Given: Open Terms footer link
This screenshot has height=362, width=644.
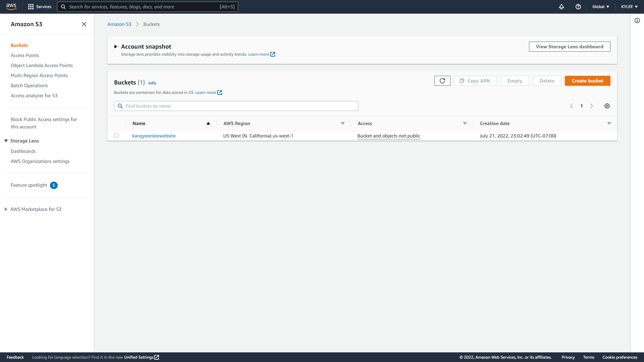Looking at the screenshot, I should point(589,357).
